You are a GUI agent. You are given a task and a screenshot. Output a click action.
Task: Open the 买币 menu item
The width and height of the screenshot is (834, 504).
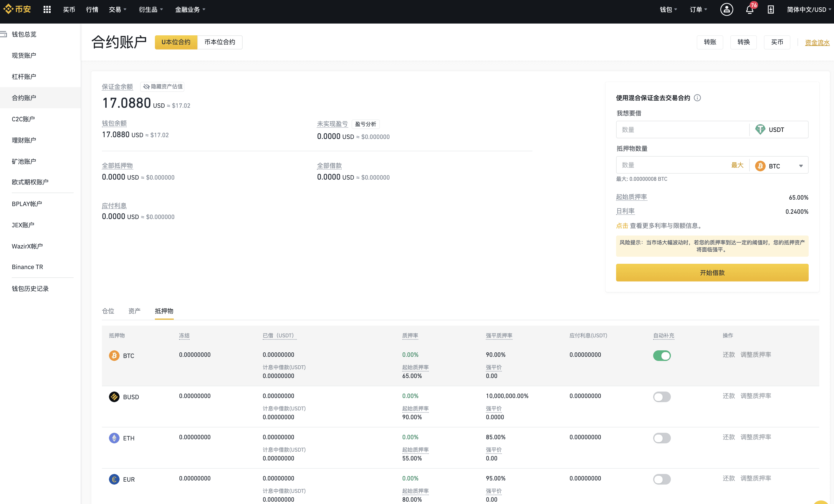(x=69, y=9)
